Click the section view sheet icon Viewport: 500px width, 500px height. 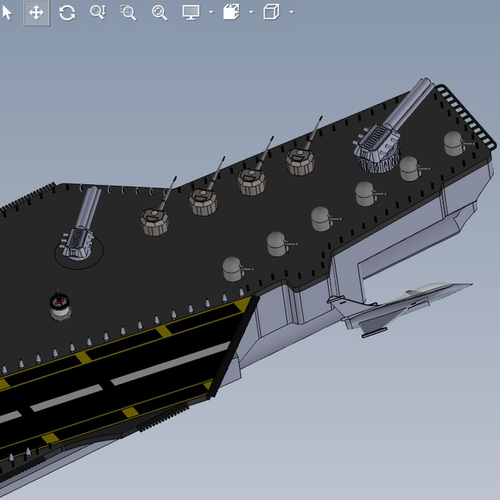[231, 12]
